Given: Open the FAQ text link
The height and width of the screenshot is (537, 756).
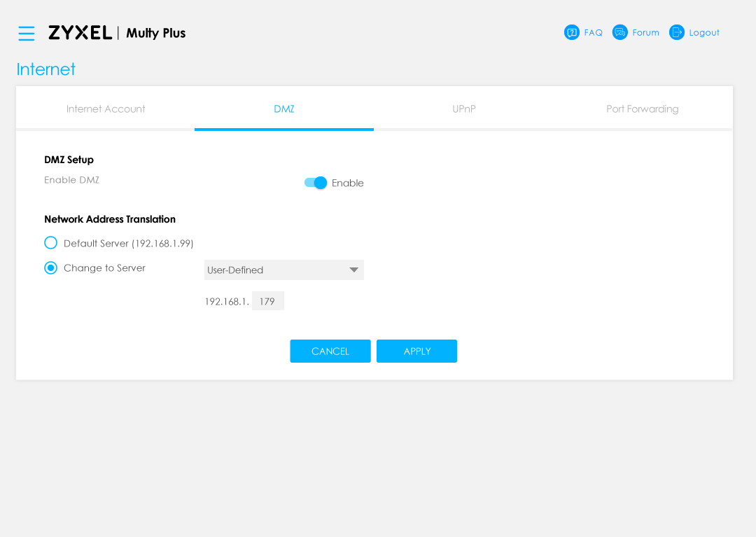Looking at the screenshot, I should click(593, 33).
